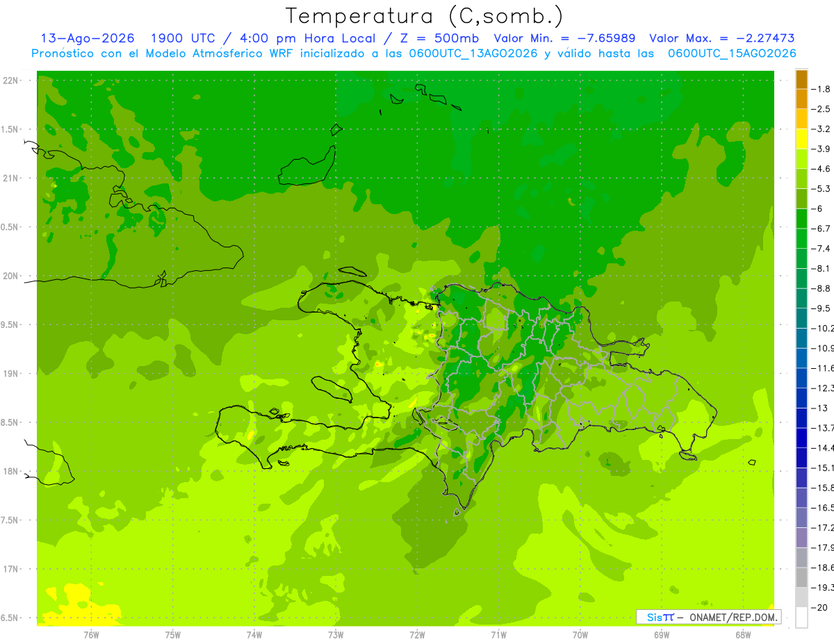Click the -12.3 colorbar label
The image size is (834, 644).
coord(823,388)
